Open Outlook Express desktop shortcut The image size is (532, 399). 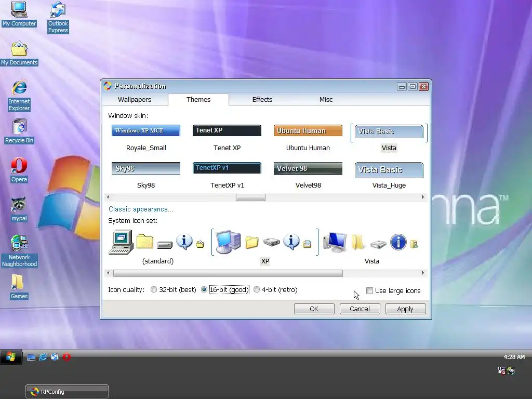click(x=58, y=17)
